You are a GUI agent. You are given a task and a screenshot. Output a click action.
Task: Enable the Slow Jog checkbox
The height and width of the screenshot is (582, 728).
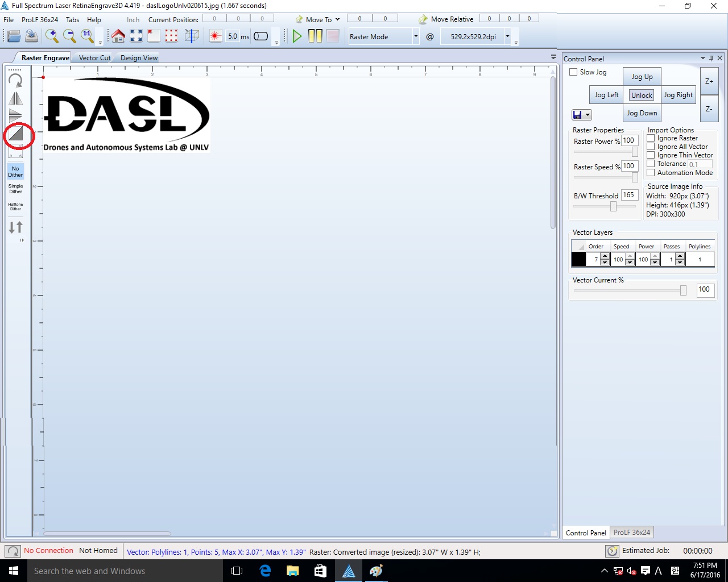click(x=573, y=72)
